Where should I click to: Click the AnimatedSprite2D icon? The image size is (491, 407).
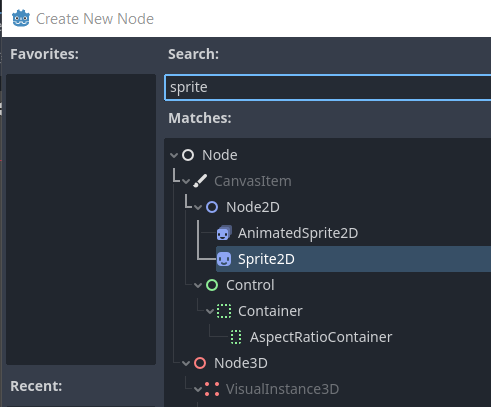click(x=224, y=233)
